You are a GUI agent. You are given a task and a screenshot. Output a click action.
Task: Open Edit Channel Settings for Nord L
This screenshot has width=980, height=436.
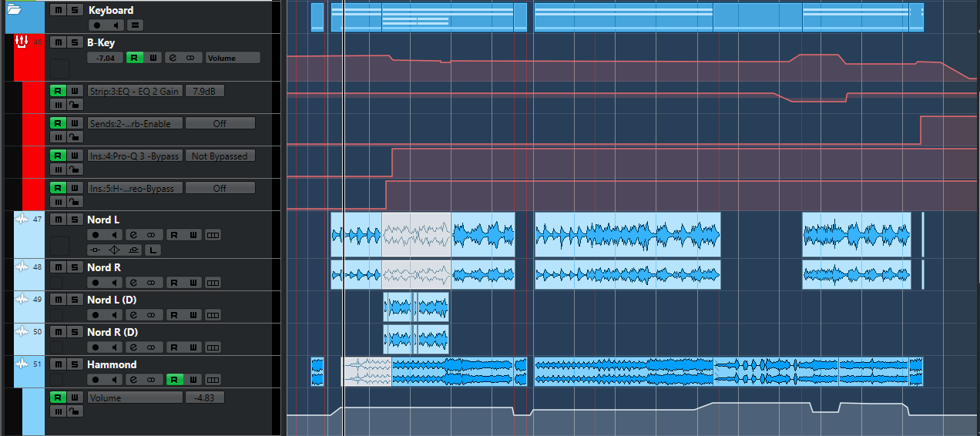(133, 235)
